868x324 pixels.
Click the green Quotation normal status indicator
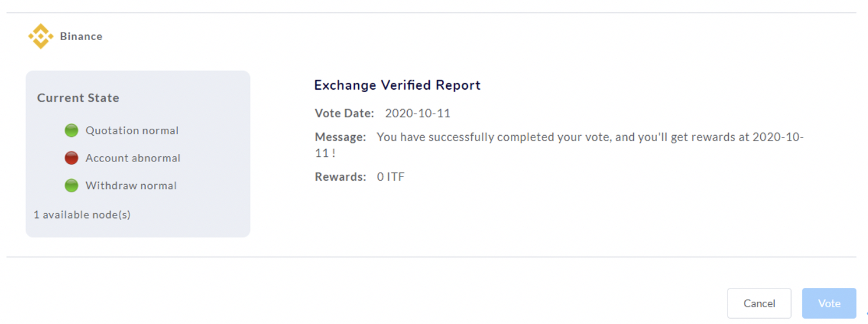[x=72, y=131]
